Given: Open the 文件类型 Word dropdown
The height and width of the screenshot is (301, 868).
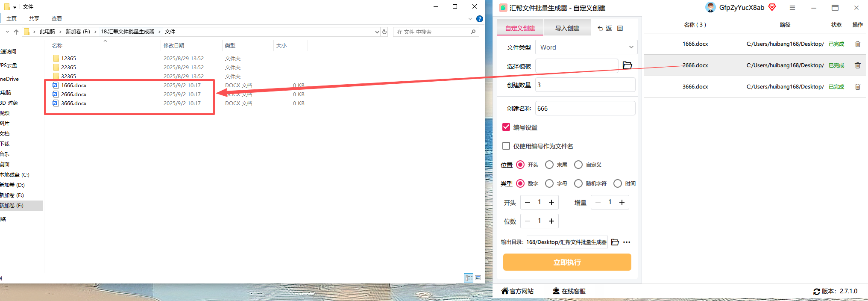Looking at the screenshot, I should [586, 47].
